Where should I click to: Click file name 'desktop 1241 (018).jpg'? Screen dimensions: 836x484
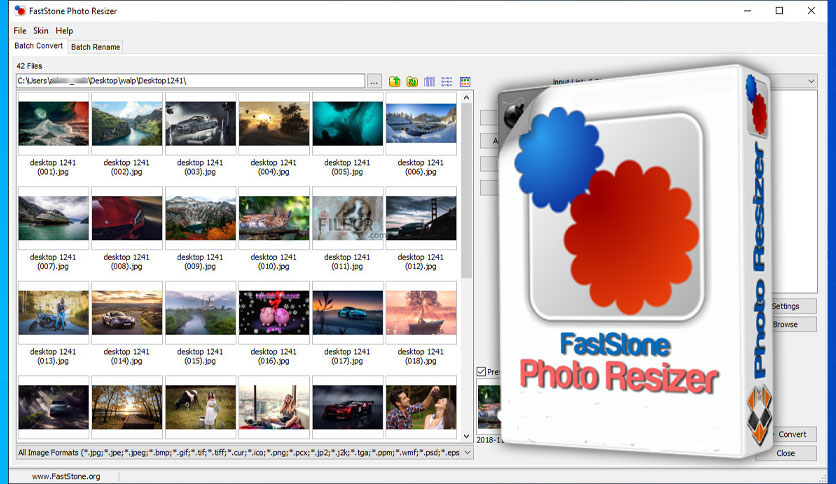pyautogui.click(x=421, y=356)
